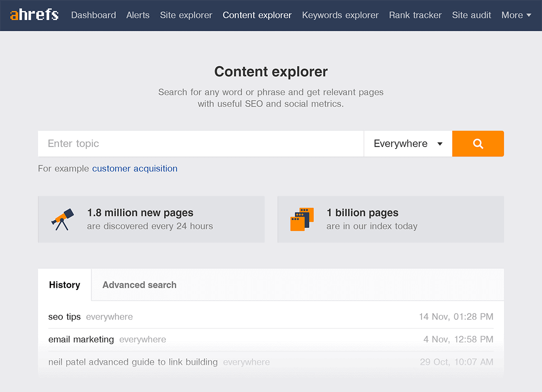This screenshot has height=392, width=542.
Task: Switch to the History tab
Action: click(65, 285)
